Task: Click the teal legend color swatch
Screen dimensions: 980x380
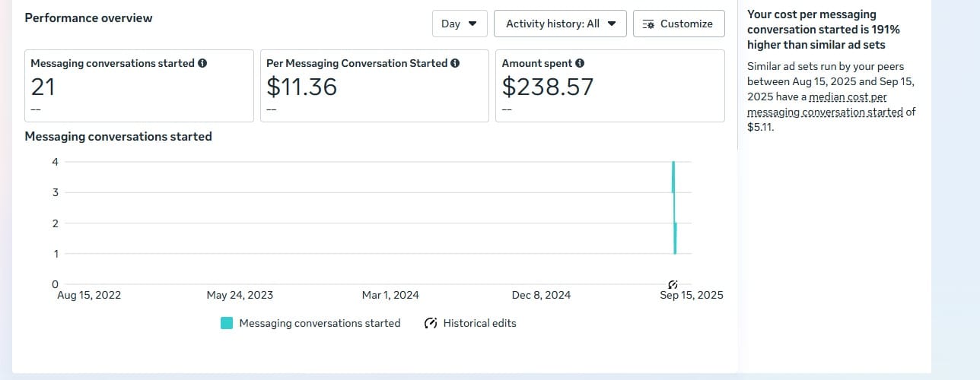Action: 227,323
